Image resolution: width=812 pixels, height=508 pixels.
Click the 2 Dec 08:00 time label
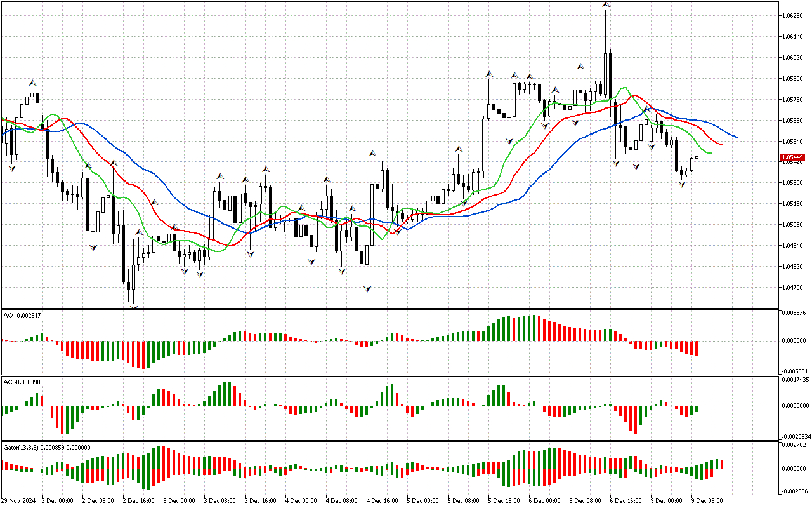(x=98, y=501)
